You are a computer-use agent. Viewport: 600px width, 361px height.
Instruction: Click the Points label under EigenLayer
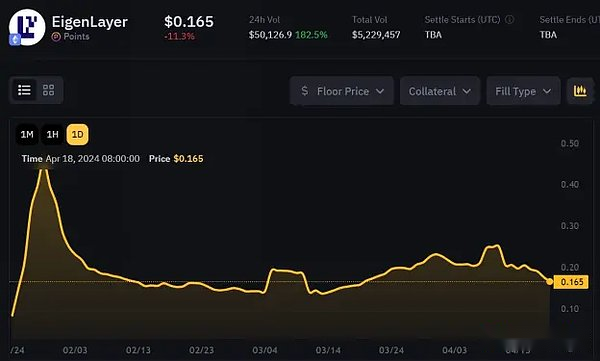click(77, 36)
